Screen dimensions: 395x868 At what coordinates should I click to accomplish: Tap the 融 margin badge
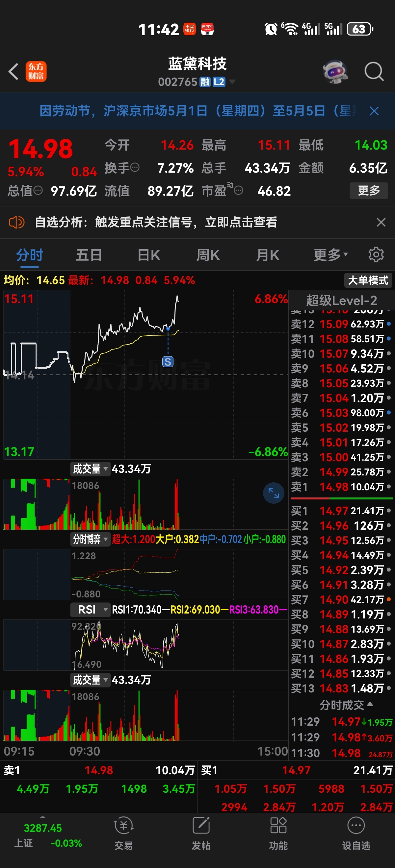tap(205, 82)
